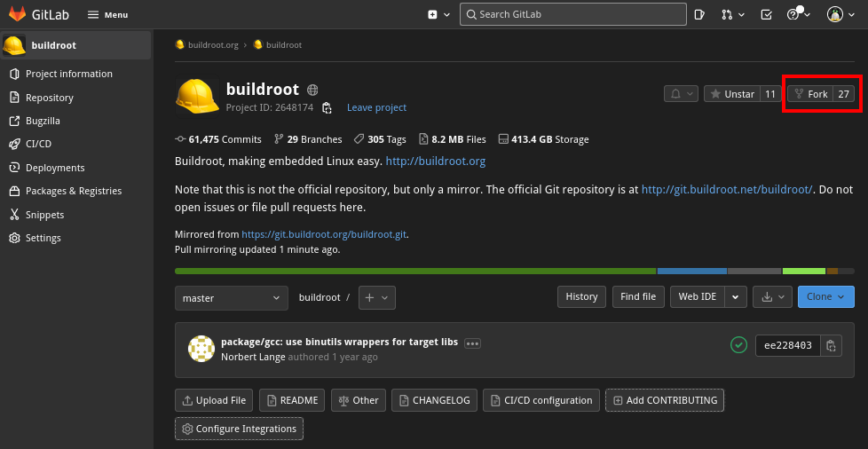The image size is (868, 449).
Task: Click the Web IDE button
Action: 697,296
